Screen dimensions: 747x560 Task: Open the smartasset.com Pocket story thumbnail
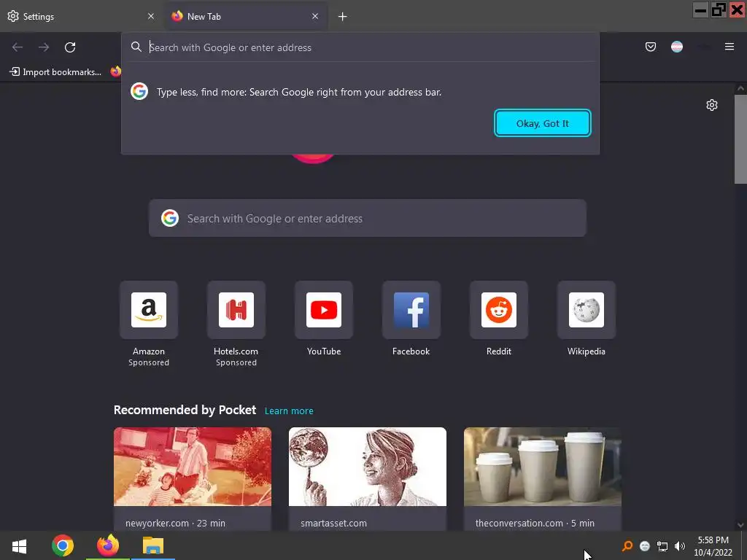(x=368, y=467)
